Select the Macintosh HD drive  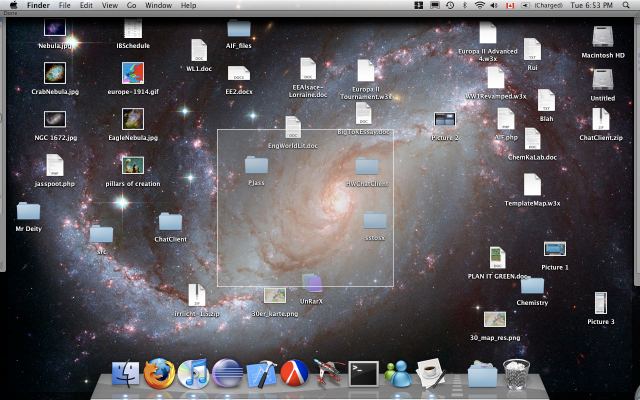(603, 37)
